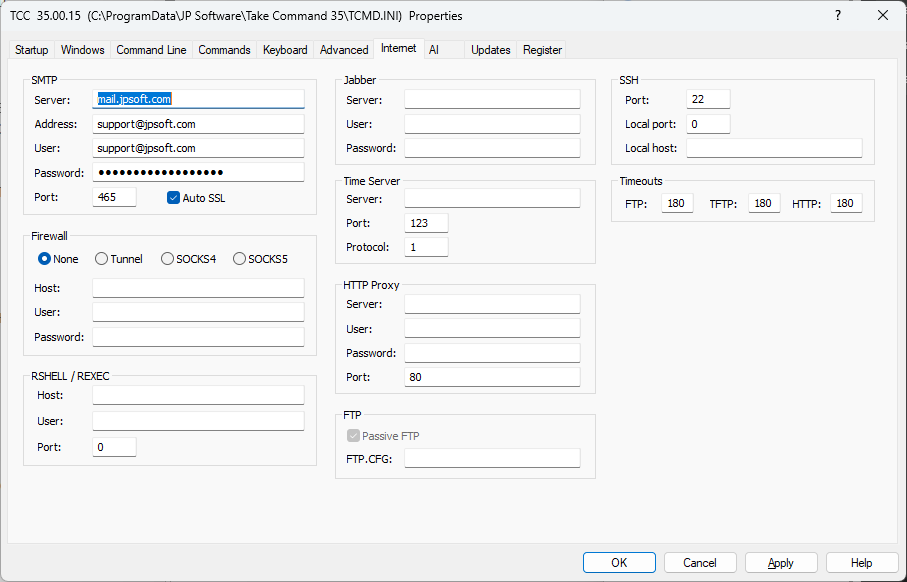This screenshot has height=582, width=907.
Task: Select the Keyboard tab
Action: [x=285, y=50]
